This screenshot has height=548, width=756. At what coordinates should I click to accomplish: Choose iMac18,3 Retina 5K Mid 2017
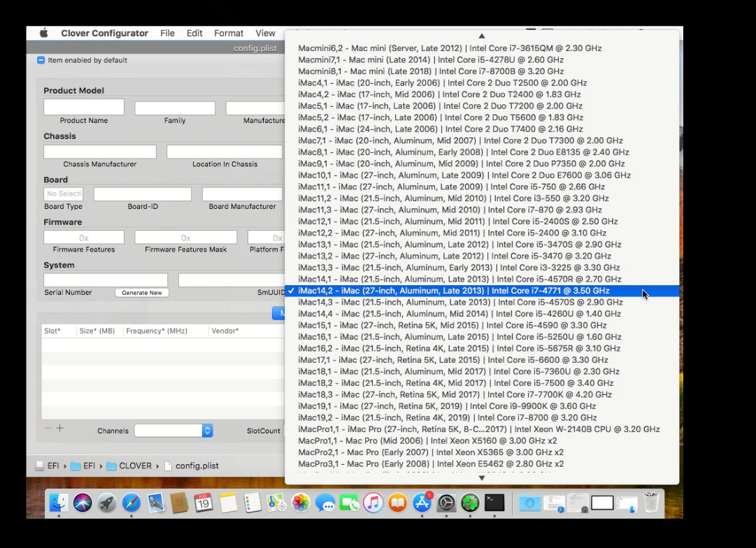tap(482, 395)
